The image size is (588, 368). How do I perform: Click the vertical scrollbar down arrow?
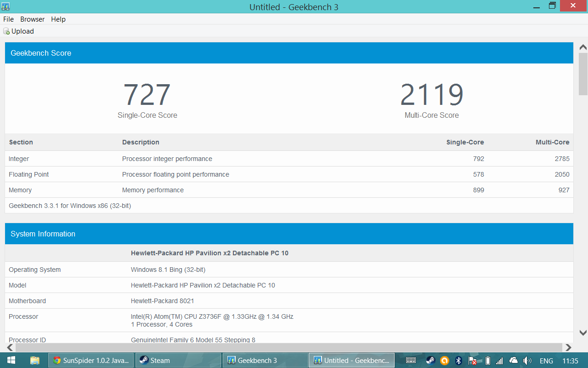[x=583, y=333]
